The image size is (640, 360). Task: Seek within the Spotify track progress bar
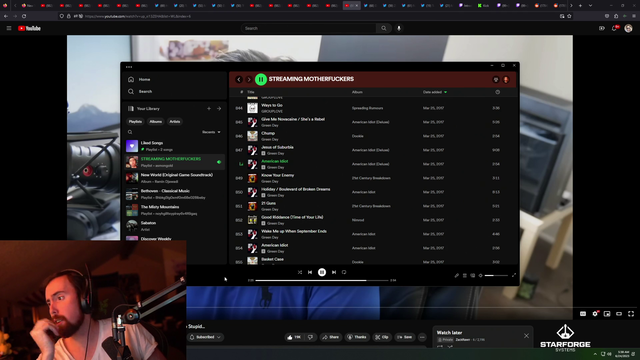[322, 280]
